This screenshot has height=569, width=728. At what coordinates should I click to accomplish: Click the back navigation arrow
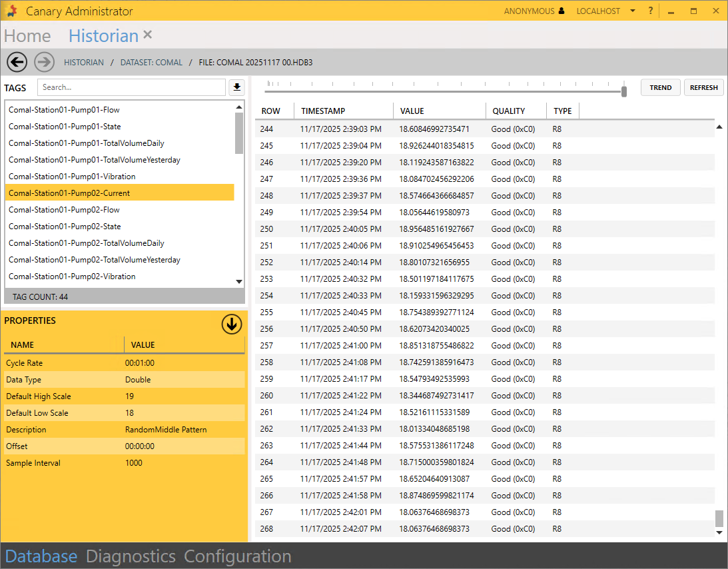coord(17,62)
